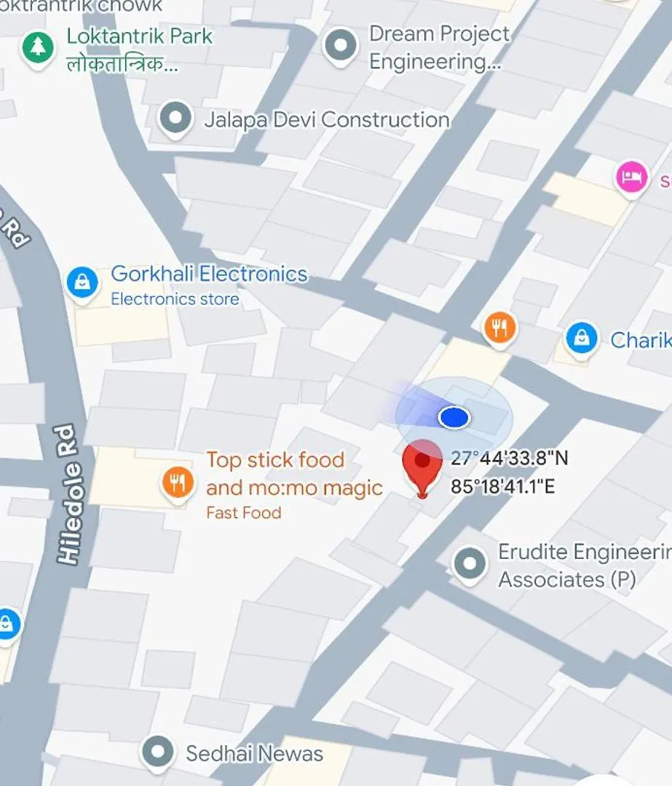672x786 pixels.
Task: Open Top stick food and mo:mo magic label
Action: tap(294, 475)
